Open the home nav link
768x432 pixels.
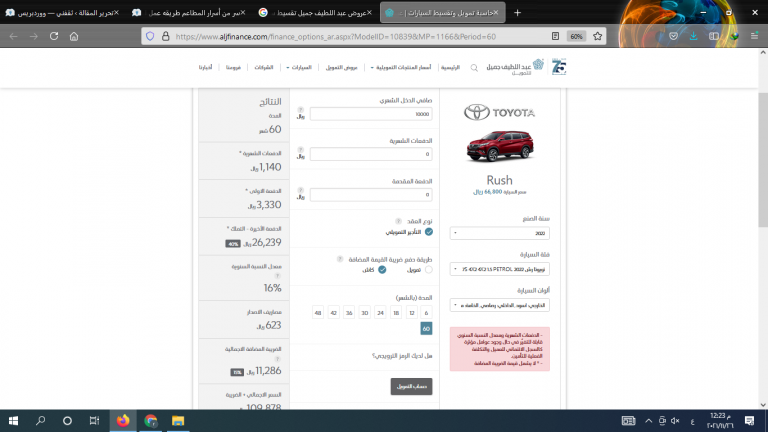450,68
